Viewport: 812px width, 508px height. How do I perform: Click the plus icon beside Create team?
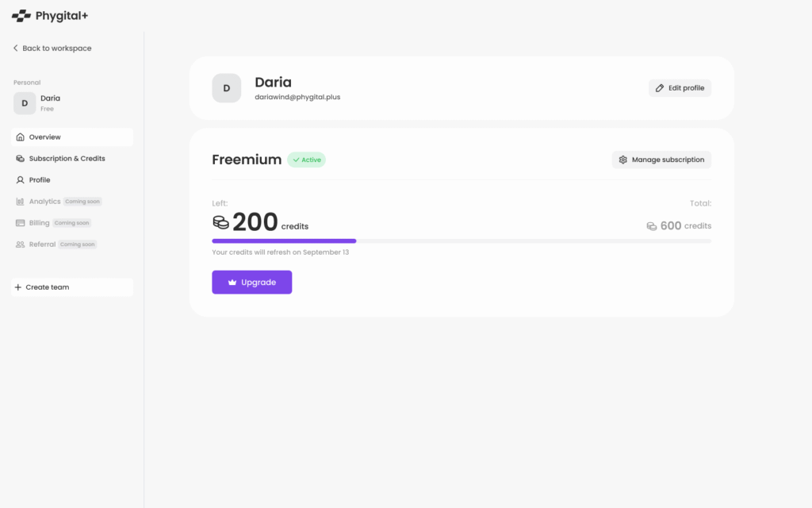point(18,287)
